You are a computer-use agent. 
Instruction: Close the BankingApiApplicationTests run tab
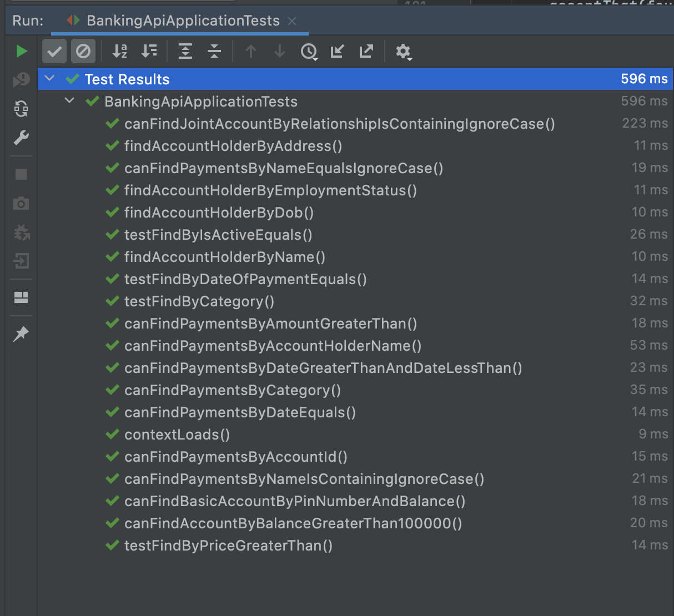[x=292, y=21]
